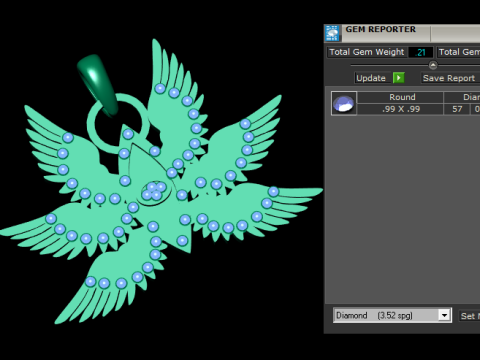Screen dimensions: 480x360
Task: Click the Set button beside material dropdown
Action: coord(469,316)
